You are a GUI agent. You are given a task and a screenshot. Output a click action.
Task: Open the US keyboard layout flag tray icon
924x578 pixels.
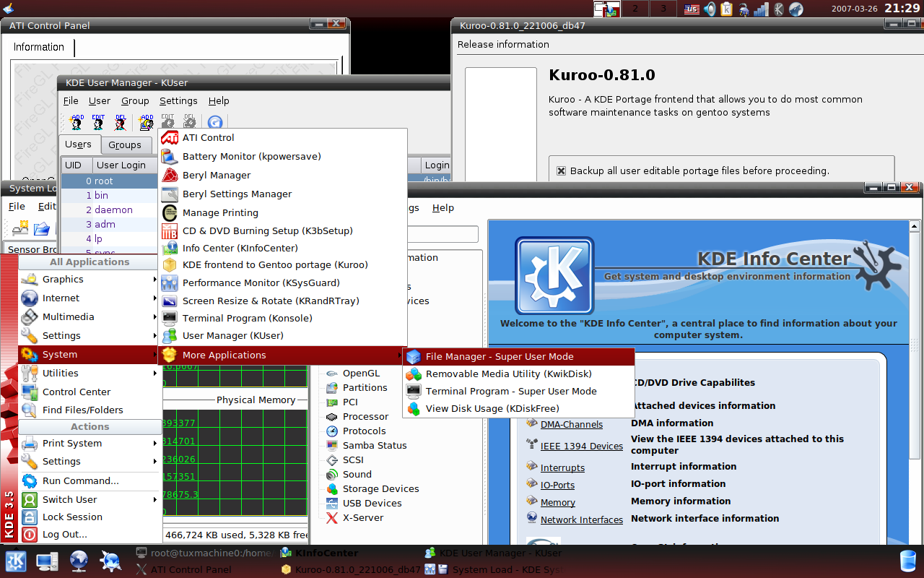692,9
